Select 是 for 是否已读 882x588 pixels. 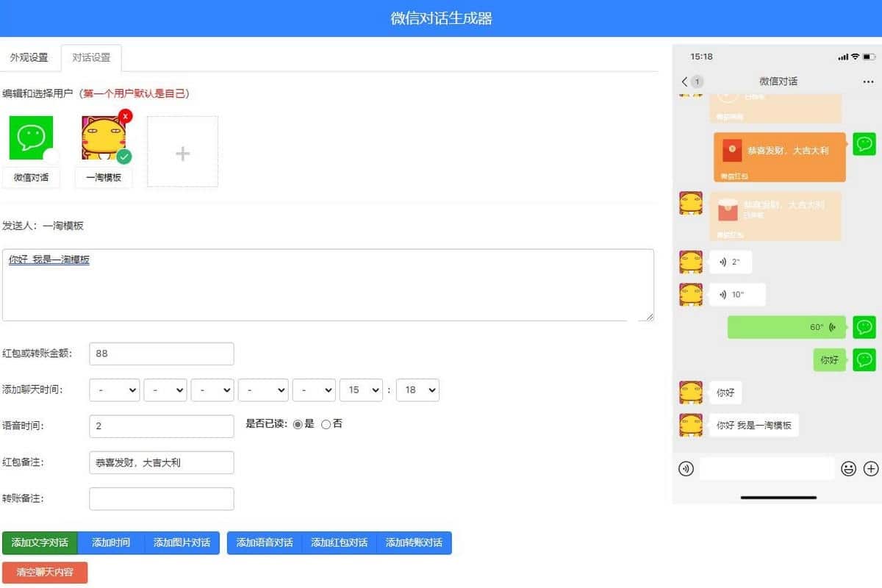point(298,424)
